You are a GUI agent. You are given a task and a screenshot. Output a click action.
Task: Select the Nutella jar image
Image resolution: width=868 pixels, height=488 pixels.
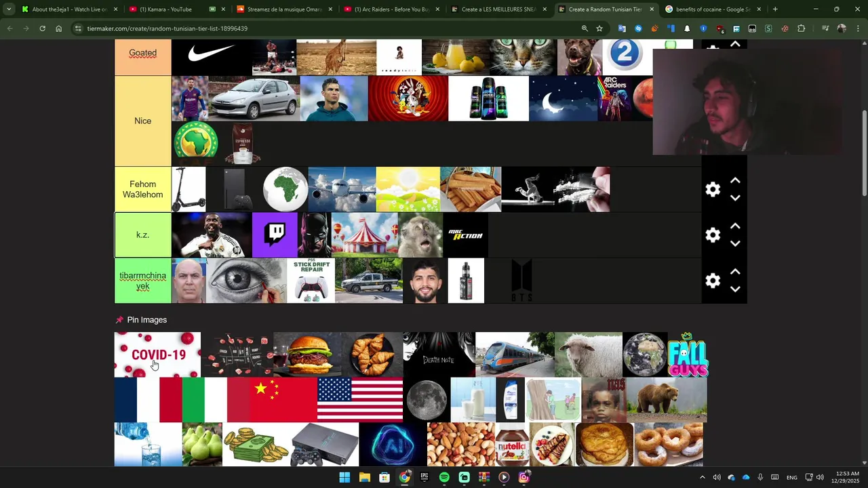point(512,445)
